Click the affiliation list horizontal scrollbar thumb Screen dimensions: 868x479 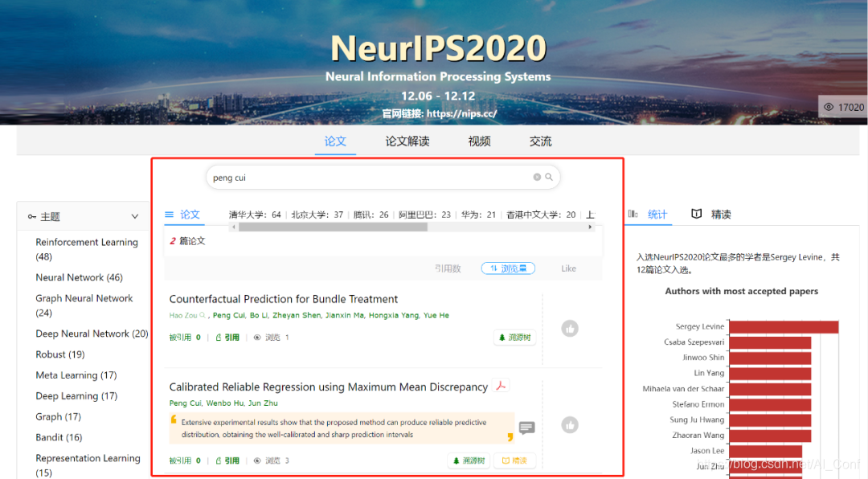click(x=334, y=227)
